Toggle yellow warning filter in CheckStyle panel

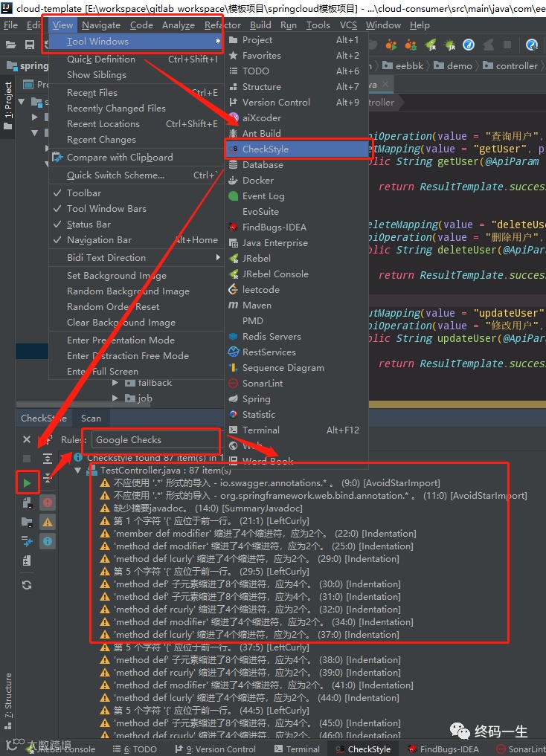(48, 522)
